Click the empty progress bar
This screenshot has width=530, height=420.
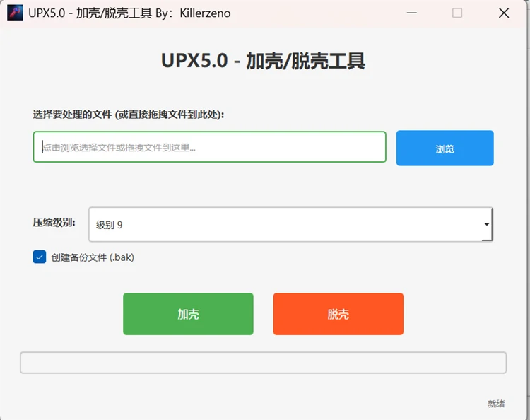pyautogui.click(x=264, y=363)
